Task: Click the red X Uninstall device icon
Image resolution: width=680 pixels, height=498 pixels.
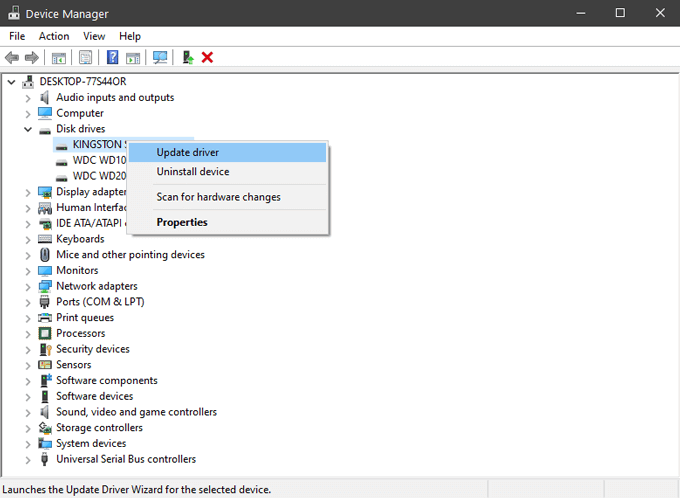Action: pyautogui.click(x=208, y=58)
